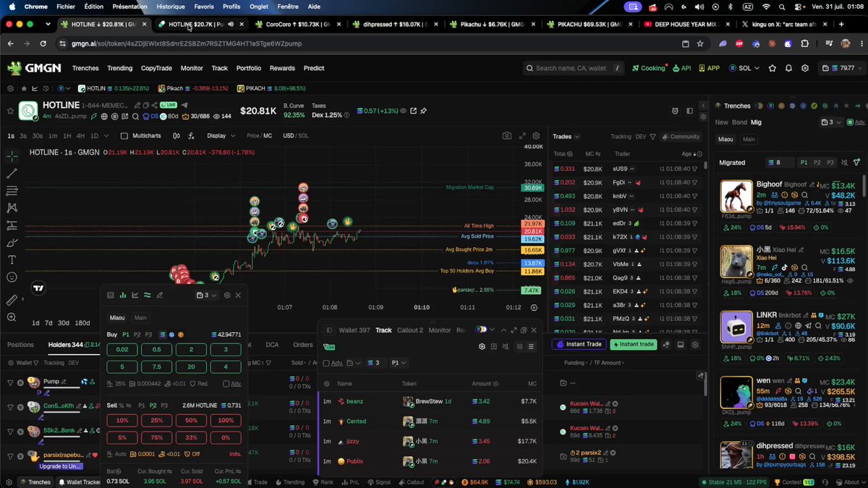Open the Holders 344 tab

[66, 345]
